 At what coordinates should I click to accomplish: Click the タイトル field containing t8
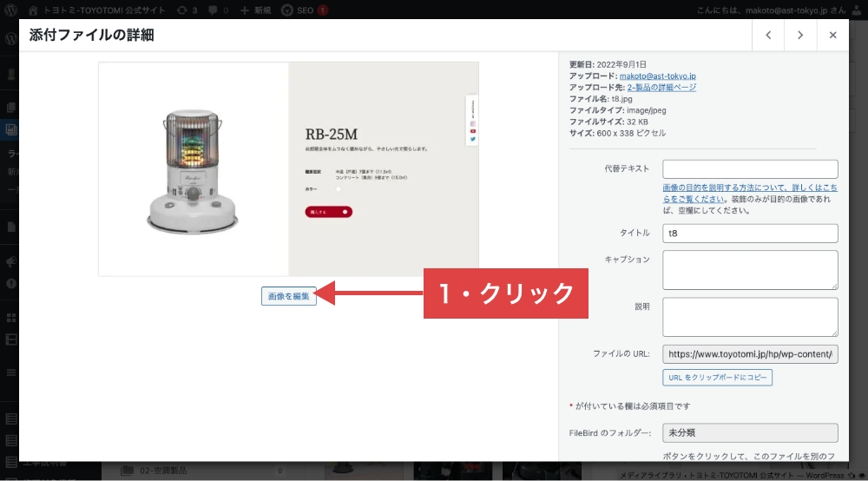(750, 233)
